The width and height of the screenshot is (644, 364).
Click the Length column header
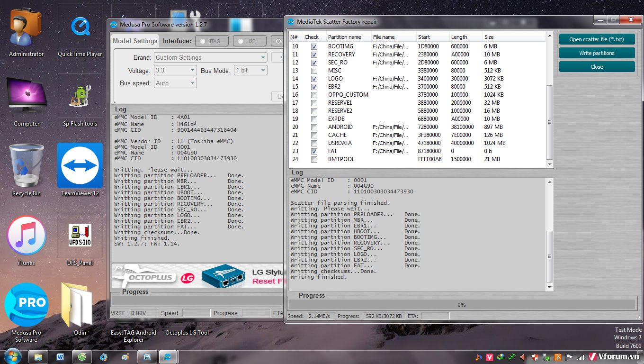pyautogui.click(x=465, y=37)
